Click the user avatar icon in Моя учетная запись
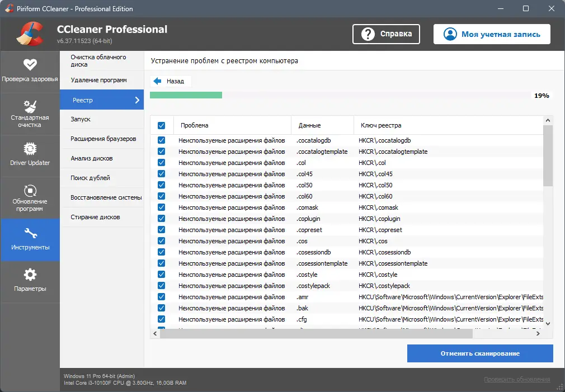 450,34
